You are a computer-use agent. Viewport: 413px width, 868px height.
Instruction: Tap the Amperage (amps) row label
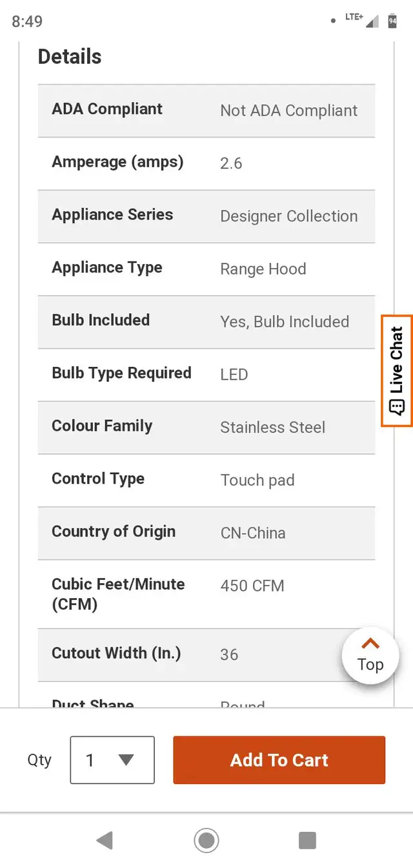tap(117, 162)
